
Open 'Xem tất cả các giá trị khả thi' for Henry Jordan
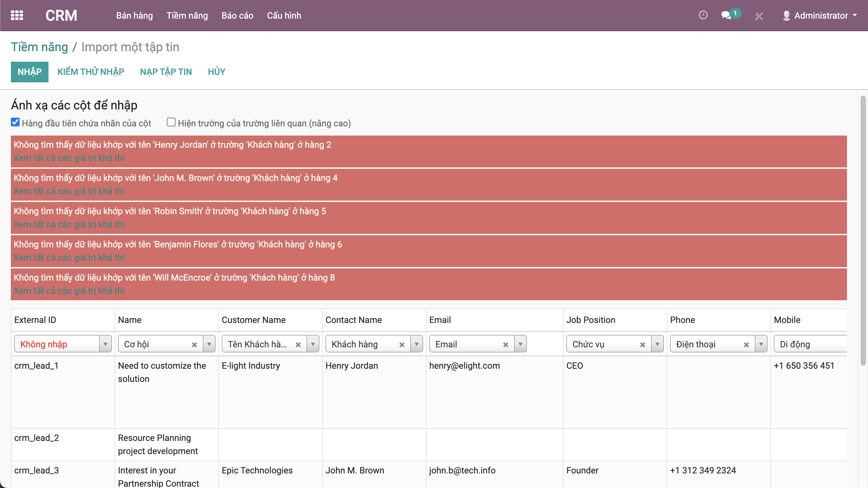pos(69,158)
